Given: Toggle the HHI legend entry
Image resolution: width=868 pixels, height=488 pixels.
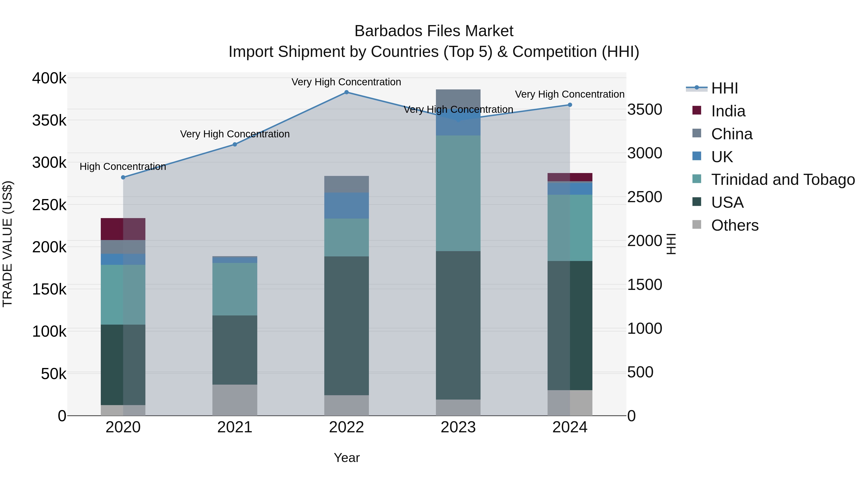Looking at the screenshot, I should point(712,88).
